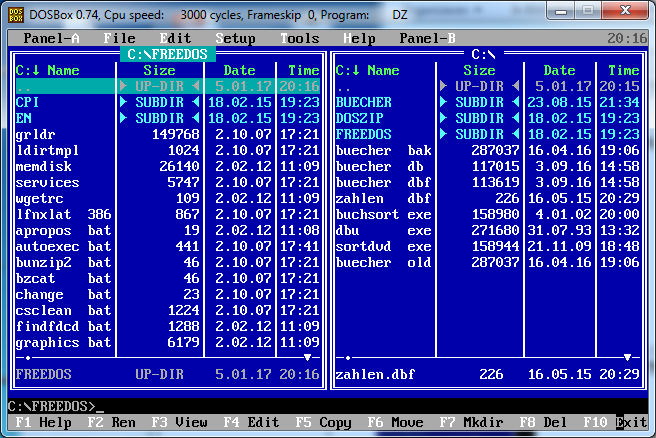Select the BUECHER subdirectory in right panel
Screen dimensions: 656x438
pyautogui.click(x=488, y=102)
